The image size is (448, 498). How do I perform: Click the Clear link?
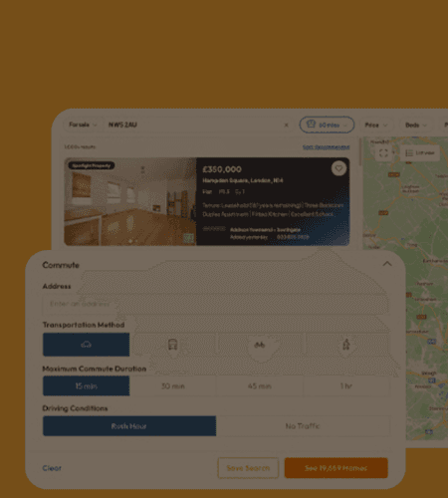[x=52, y=468]
